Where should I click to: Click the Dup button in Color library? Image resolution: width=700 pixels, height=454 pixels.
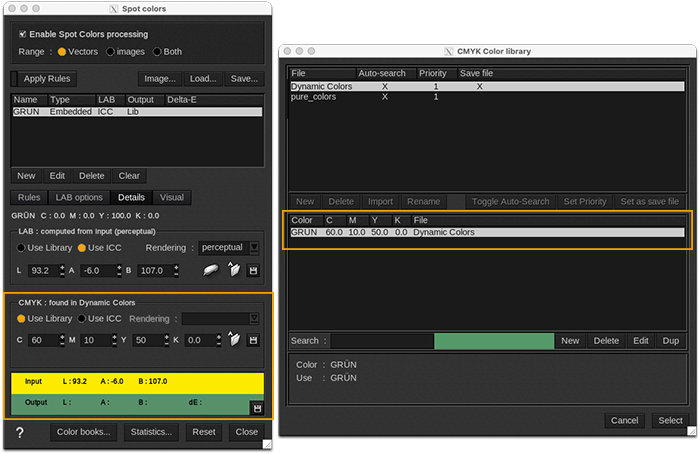coord(671,341)
